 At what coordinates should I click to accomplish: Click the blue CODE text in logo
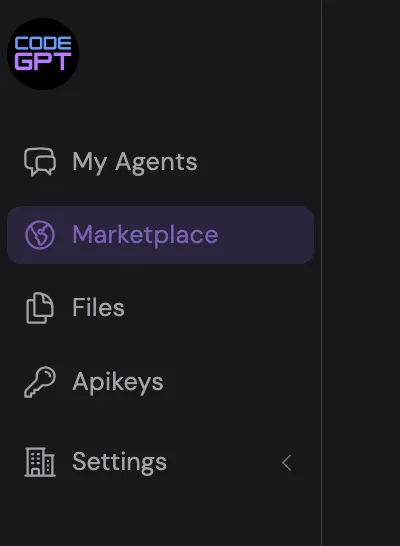[x=43, y=44]
